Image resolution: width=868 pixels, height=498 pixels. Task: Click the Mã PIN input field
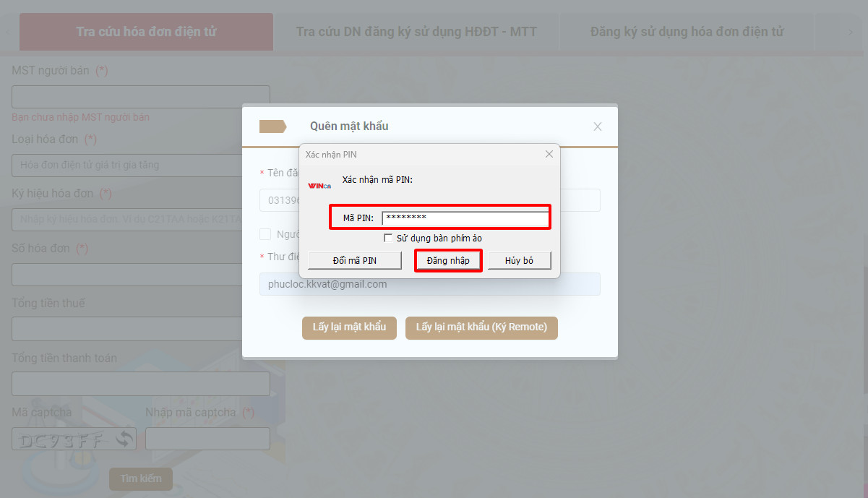pos(465,218)
